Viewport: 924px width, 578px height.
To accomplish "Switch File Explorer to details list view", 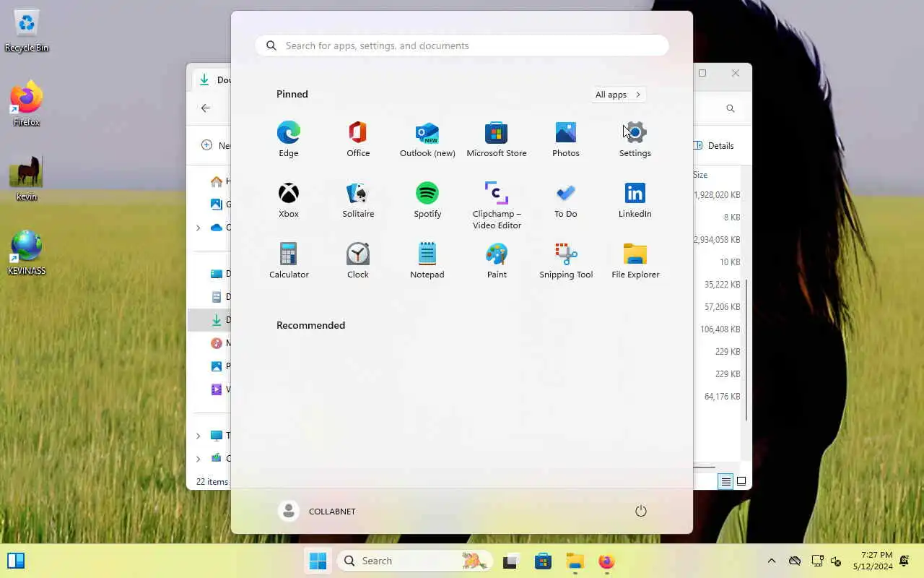I will click(726, 481).
